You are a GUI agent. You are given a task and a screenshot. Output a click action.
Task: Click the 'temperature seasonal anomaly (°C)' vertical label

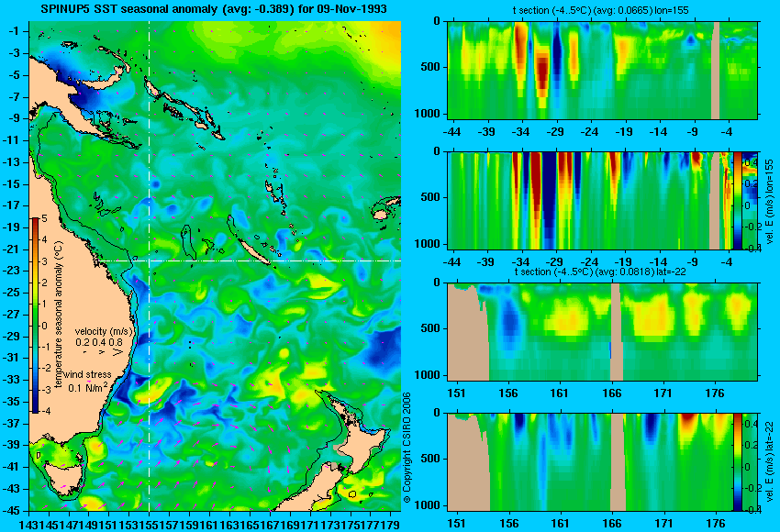59,315
